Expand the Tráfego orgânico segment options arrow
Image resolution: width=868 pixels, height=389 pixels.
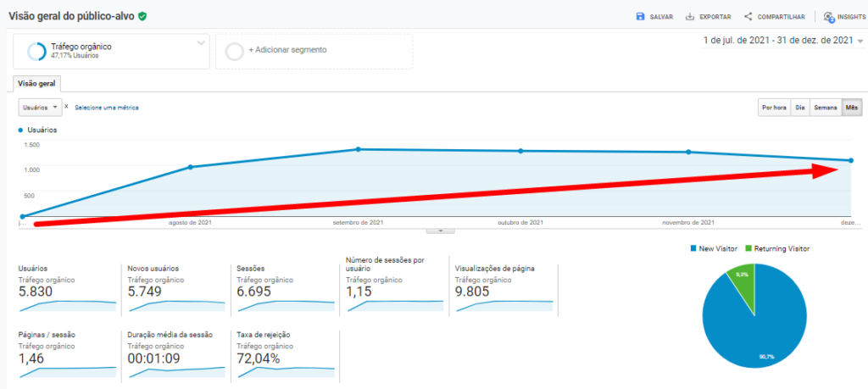[x=201, y=42]
